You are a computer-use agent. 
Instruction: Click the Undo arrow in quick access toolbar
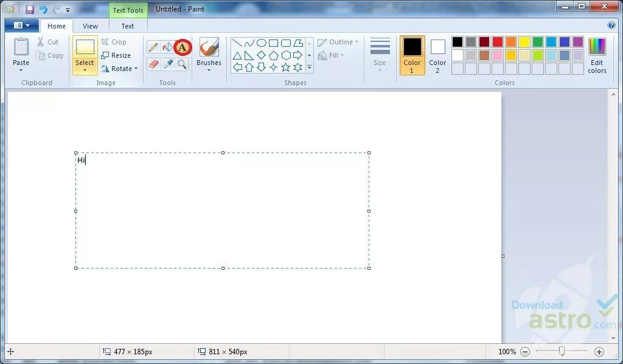pos(43,10)
